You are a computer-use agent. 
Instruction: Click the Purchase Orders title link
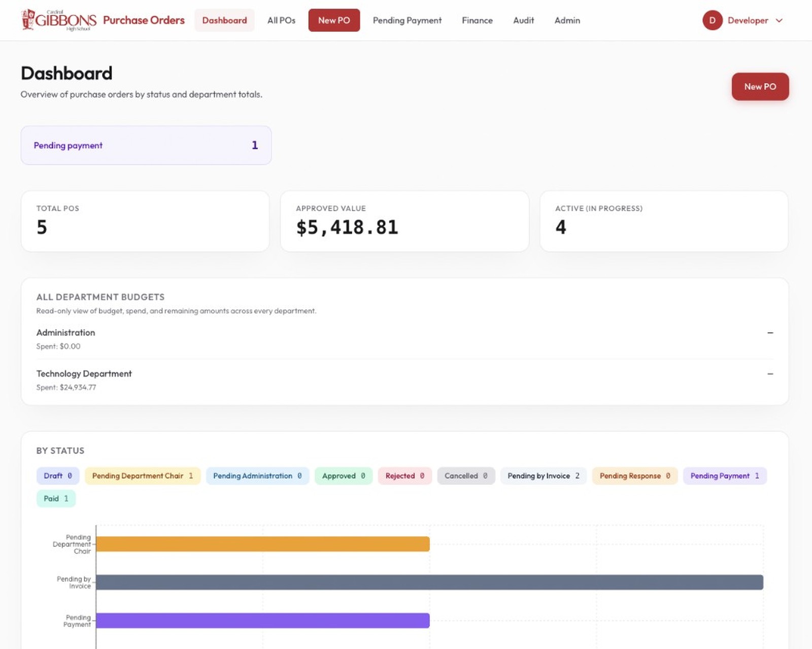pos(144,20)
